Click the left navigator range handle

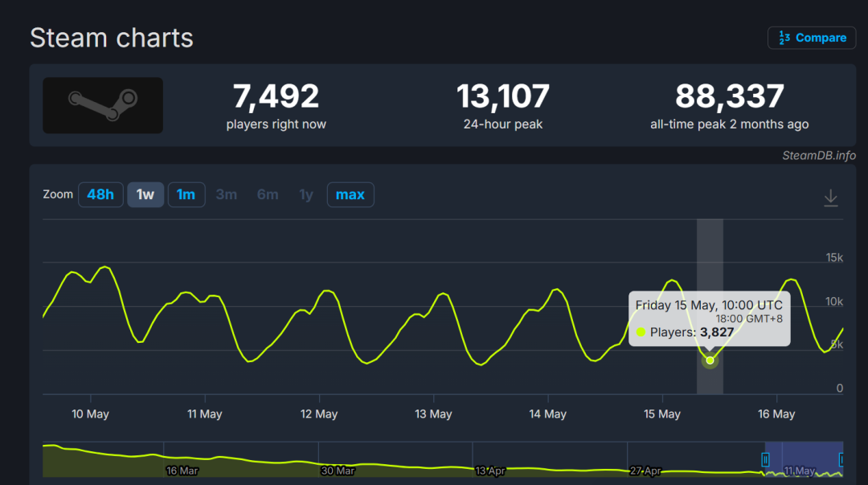point(765,459)
